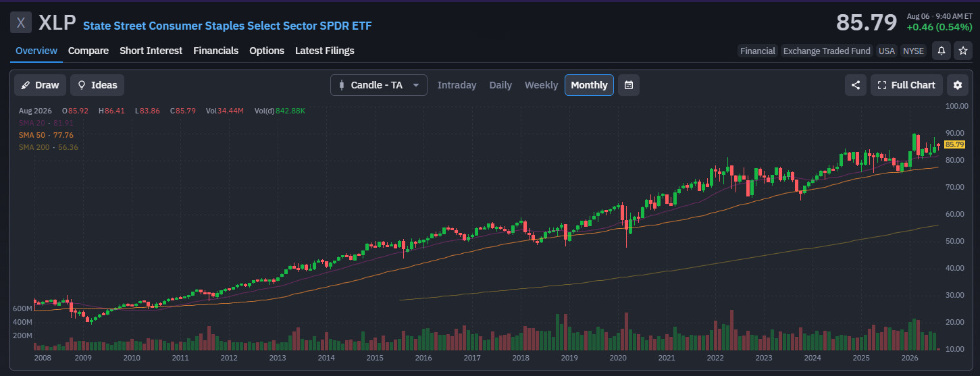Open the Options tab
The width and height of the screenshot is (980, 376).
point(267,51)
